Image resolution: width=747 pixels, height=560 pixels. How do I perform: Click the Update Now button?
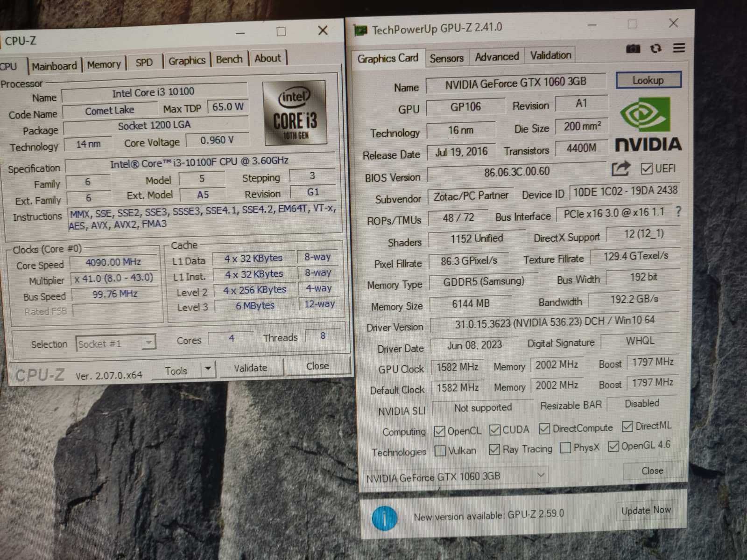click(646, 511)
